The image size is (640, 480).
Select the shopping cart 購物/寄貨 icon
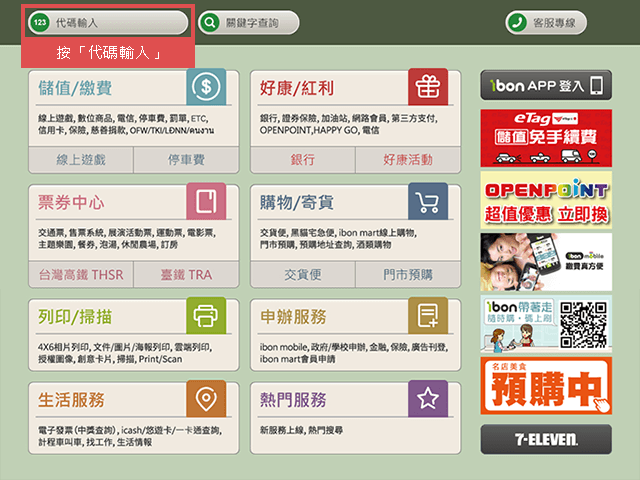click(x=428, y=201)
